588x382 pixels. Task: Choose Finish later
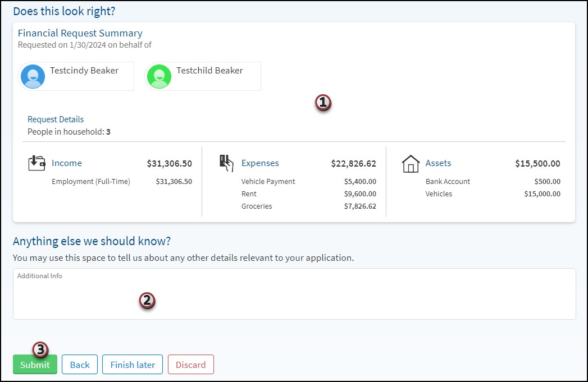pos(133,365)
